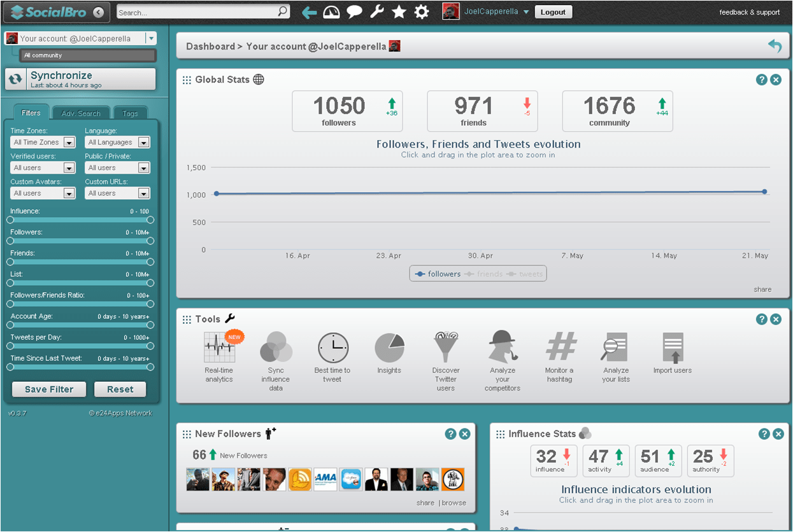793x532 pixels.
Task: Click the 1676 community stat box
Action: point(617,111)
